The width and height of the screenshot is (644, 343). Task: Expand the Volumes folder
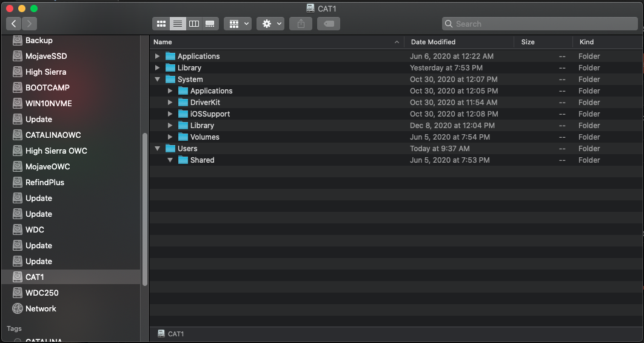(170, 137)
